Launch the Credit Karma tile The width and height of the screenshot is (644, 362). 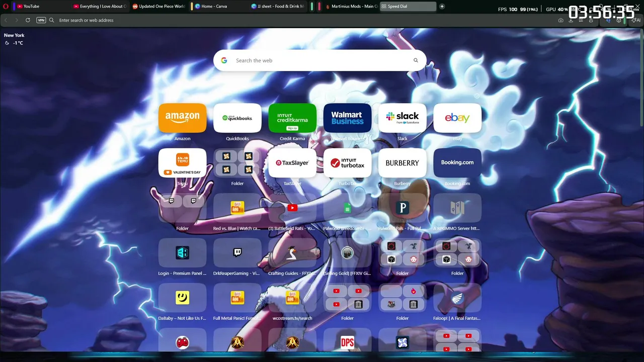292,118
